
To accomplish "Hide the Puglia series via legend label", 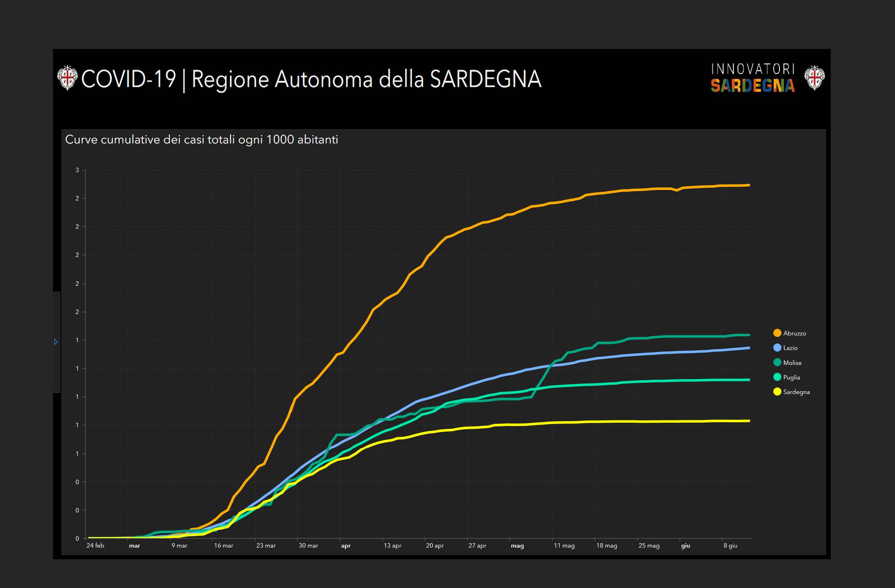I will coord(791,377).
